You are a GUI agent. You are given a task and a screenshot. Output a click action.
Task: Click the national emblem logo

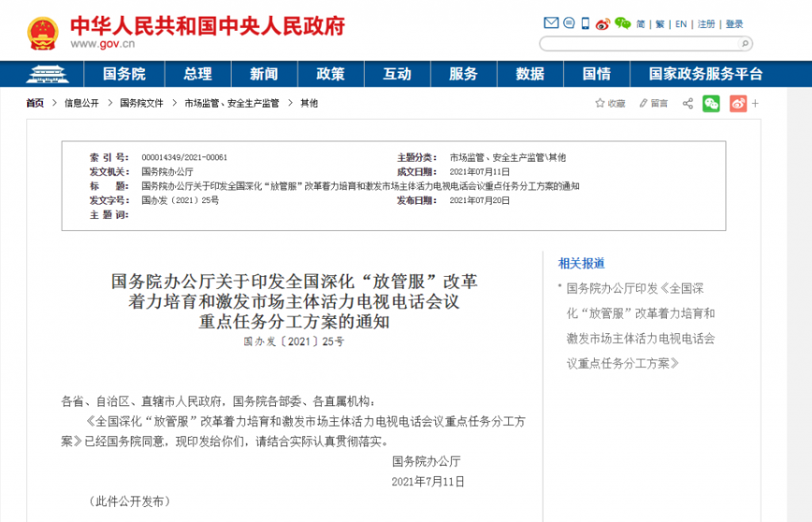[x=43, y=33]
